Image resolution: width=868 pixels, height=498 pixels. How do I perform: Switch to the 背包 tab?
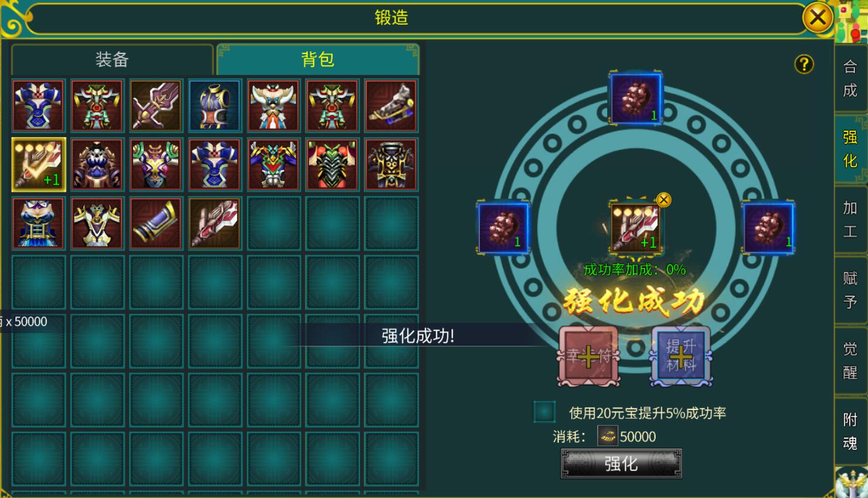(x=318, y=59)
